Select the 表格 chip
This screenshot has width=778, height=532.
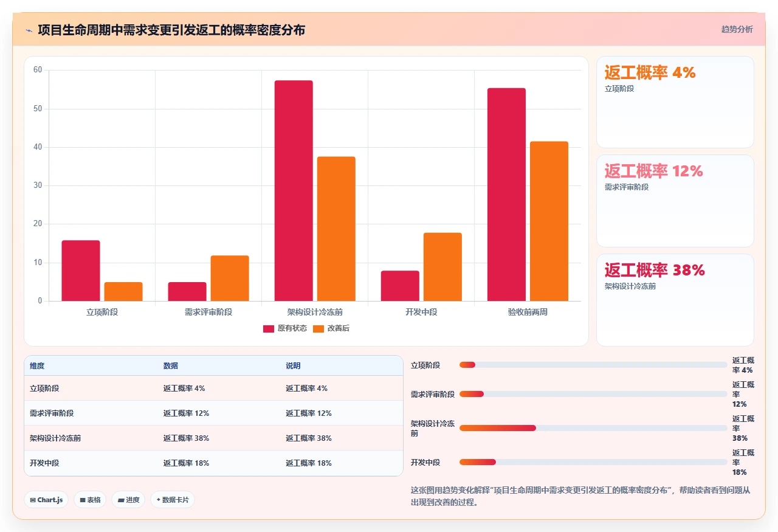[x=90, y=500]
